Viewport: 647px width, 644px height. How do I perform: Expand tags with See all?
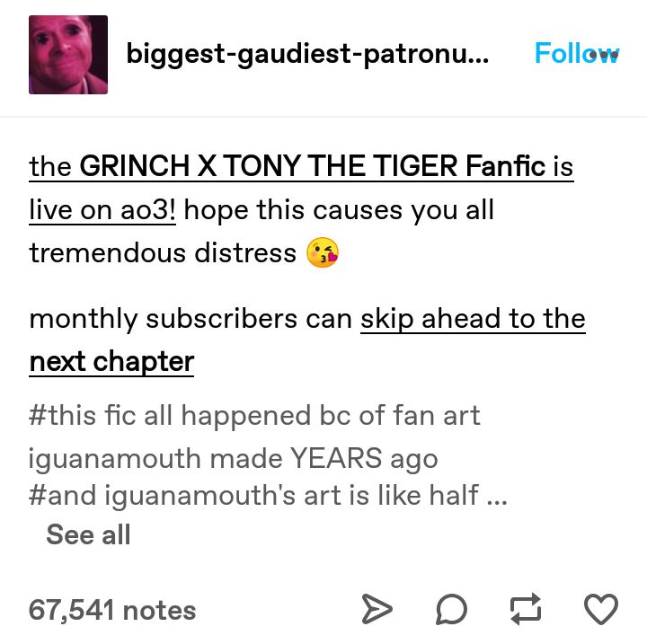(x=88, y=534)
